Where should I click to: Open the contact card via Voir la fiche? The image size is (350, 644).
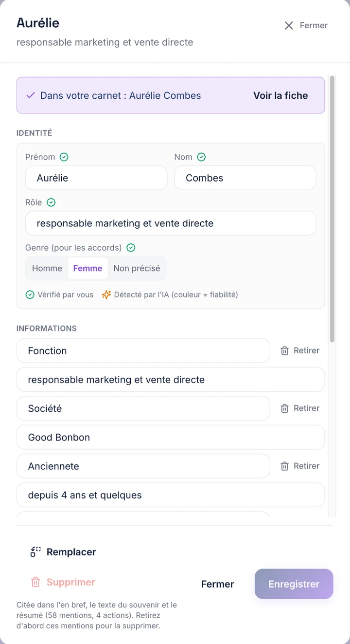(280, 95)
